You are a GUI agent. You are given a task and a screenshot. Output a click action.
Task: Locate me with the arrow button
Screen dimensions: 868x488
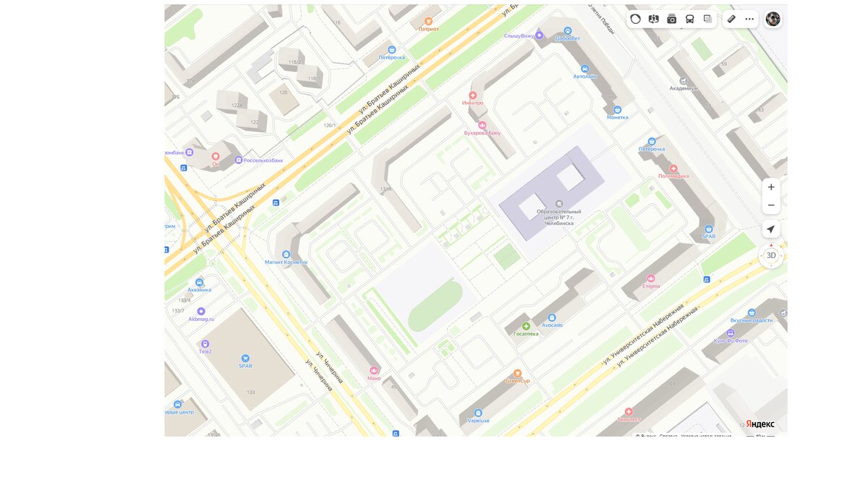coord(771,229)
